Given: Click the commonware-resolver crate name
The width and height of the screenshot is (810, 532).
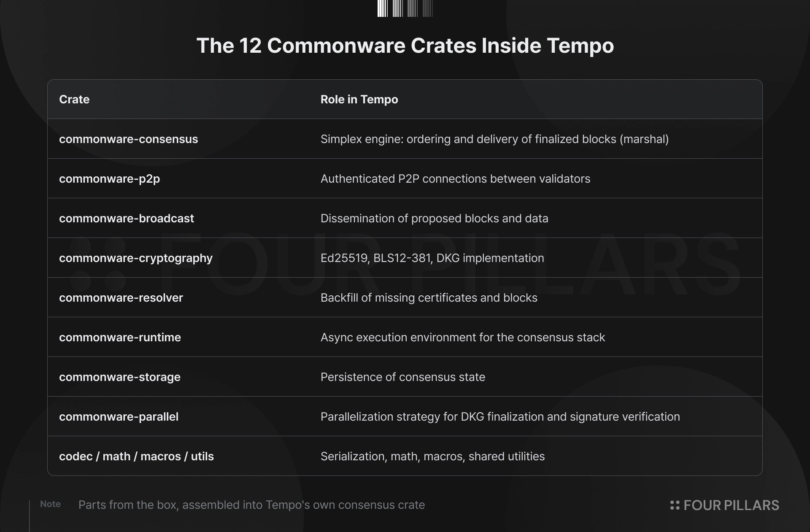Looking at the screenshot, I should [x=121, y=297].
